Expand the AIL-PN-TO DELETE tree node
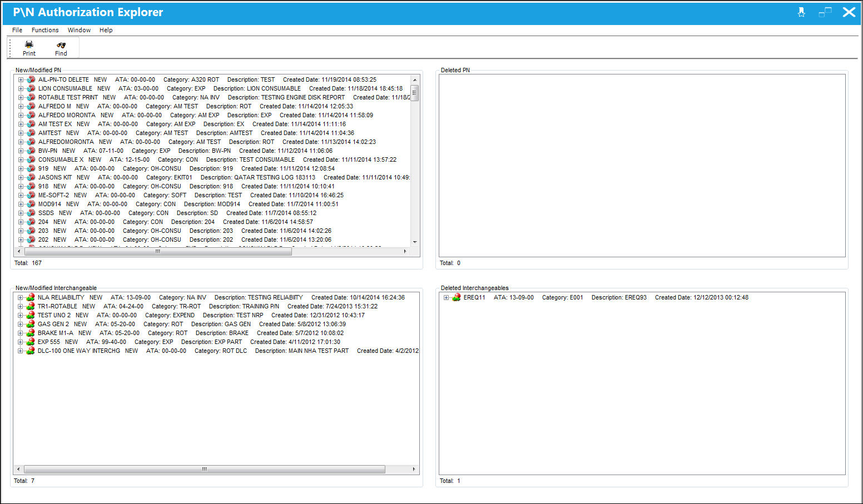The width and height of the screenshot is (863, 504). pos(21,79)
